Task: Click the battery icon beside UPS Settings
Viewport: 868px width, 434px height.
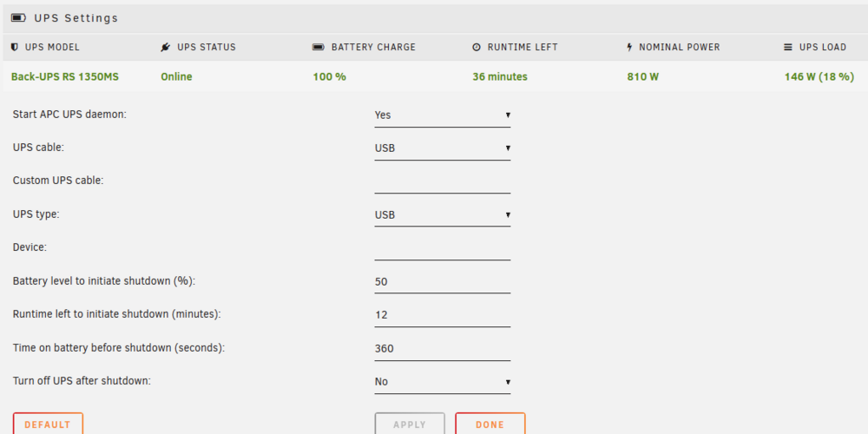Action: (18, 18)
